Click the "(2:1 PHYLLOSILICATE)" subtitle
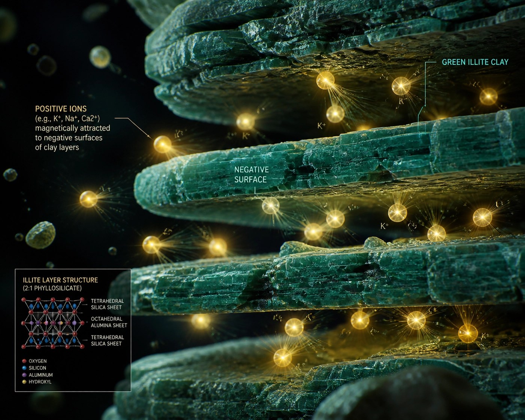The width and height of the screenshot is (525, 420). point(52,288)
